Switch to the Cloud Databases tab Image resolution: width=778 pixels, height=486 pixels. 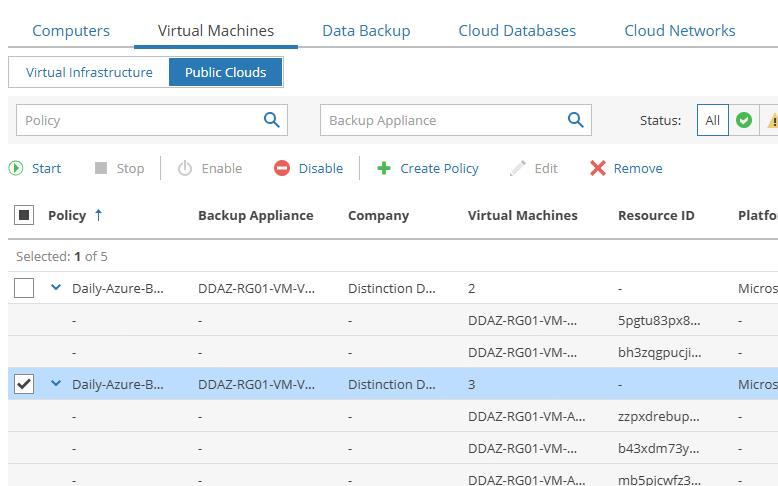(x=517, y=31)
